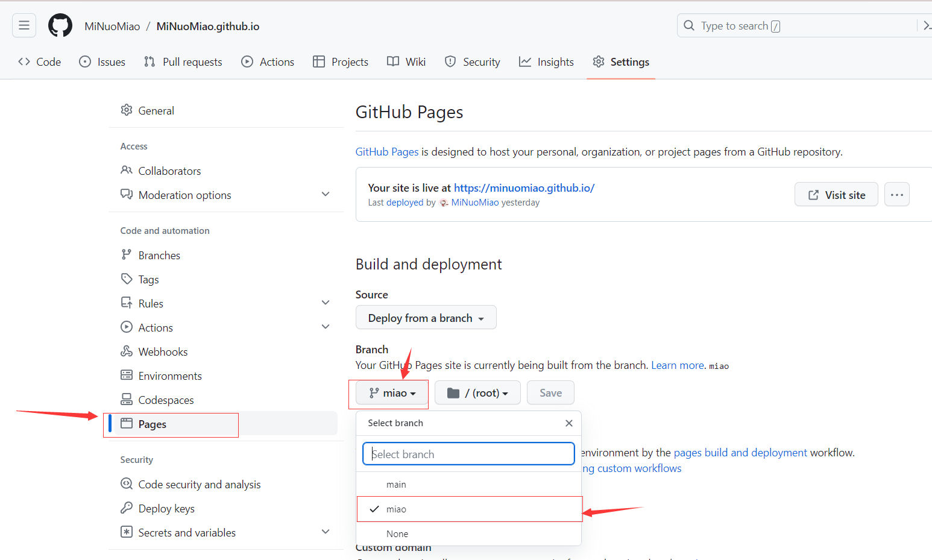Click the Environments icon in sidebar
This screenshot has width=932, height=560.
(127, 376)
